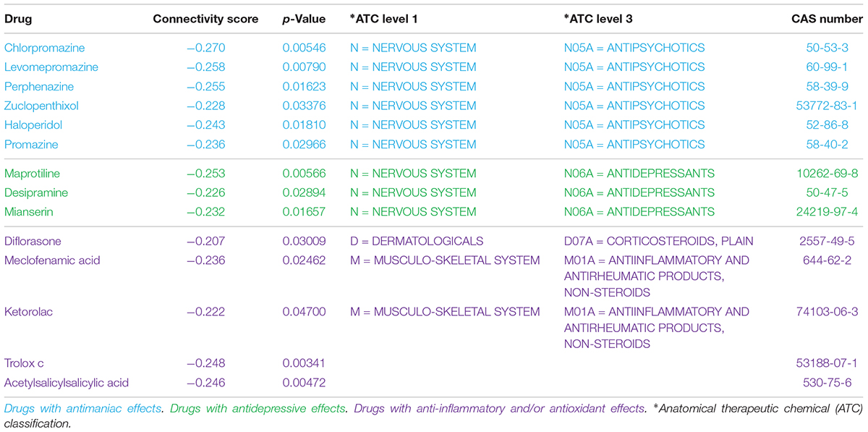This screenshot has height=432, width=868.
Task: Click the Mianserin drug name
Action: pyautogui.click(x=29, y=212)
